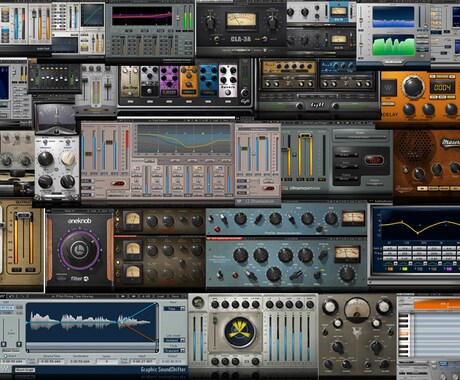Viewport: 460px width, 380px height.
Task: Click the blue GTR amplifier head
Action: pyautogui.click(x=347, y=76)
